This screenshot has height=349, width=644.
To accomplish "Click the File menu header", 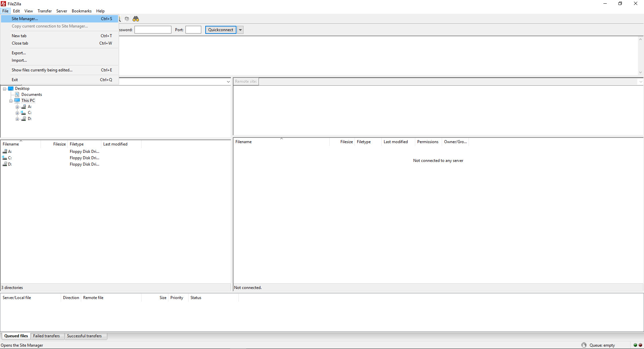I will pos(5,11).
